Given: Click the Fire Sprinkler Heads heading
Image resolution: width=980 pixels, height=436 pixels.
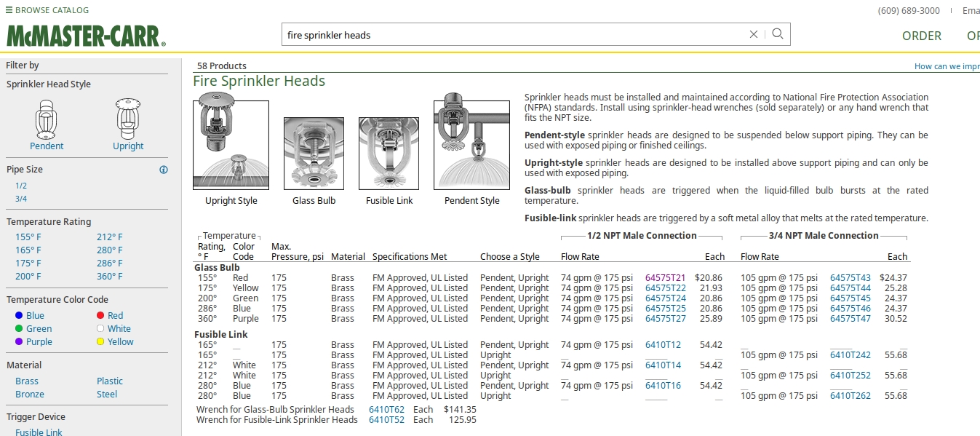Looking at the screenshot, I should [259, 81].
